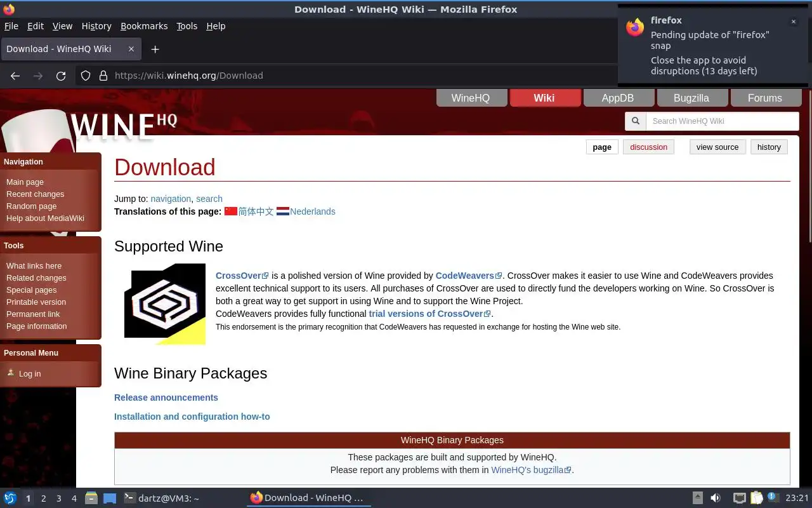812x508 pixels.
Task: Click the show desktop taskbar icon
Action: 110,498
